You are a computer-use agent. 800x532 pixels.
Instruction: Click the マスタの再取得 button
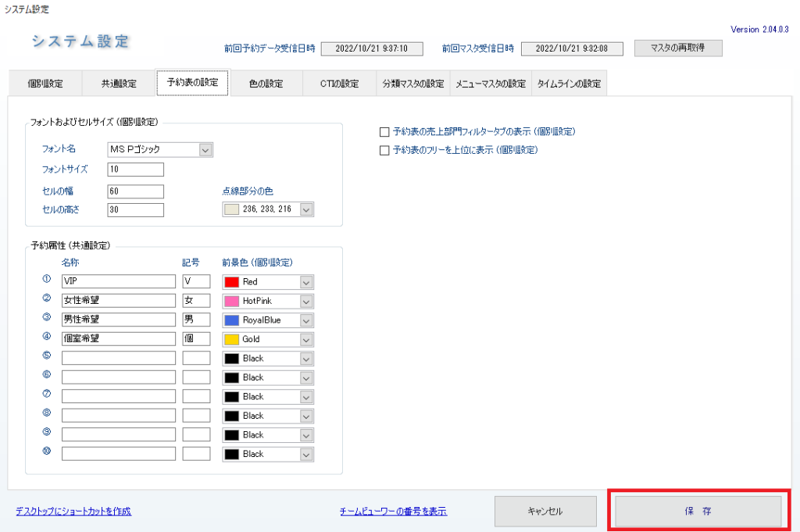(x=678, y=48)
